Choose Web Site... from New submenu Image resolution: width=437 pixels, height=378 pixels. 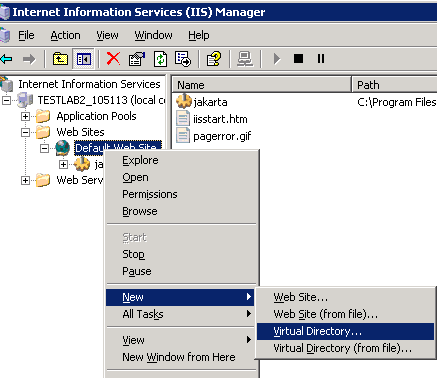[x=345, y=297]
